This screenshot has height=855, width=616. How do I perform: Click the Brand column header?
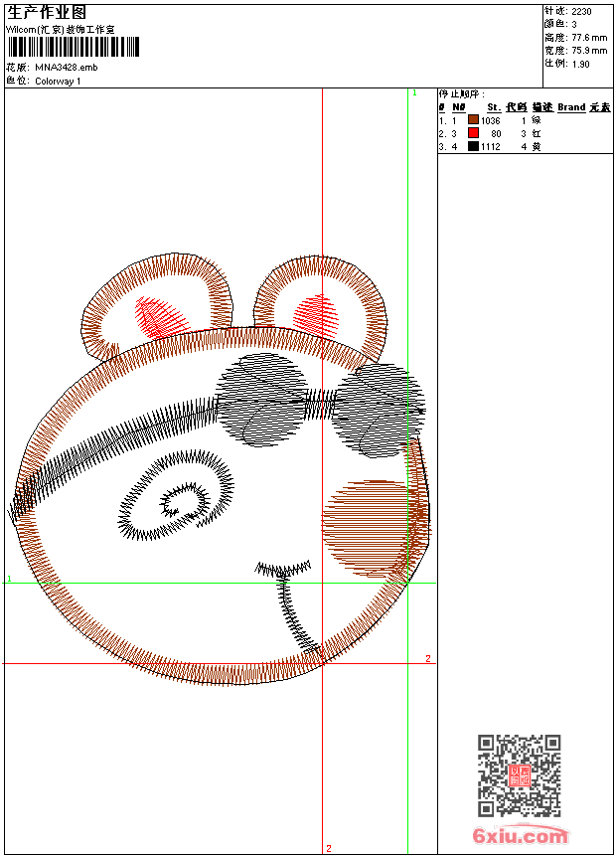pyautogui.click(x=570, y=106)
